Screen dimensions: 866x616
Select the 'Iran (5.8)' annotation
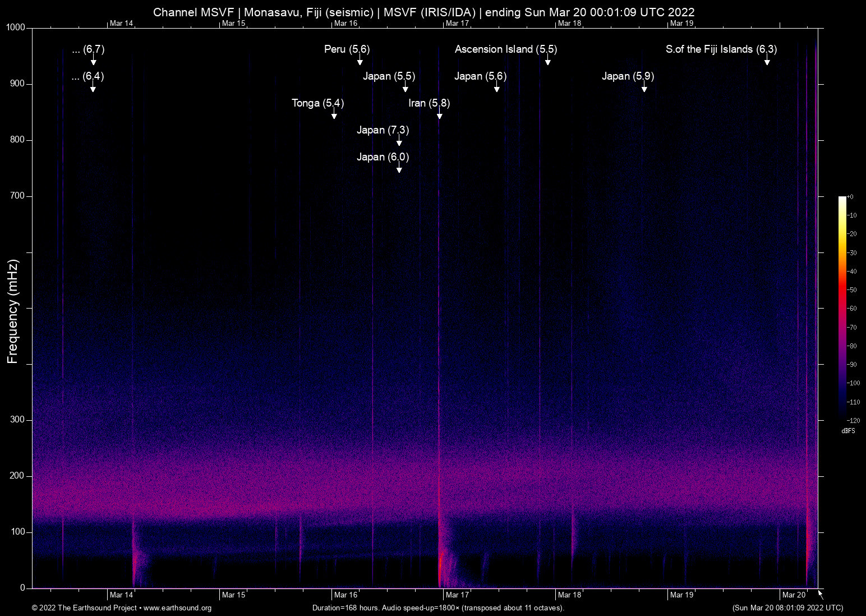click(429, 103)
